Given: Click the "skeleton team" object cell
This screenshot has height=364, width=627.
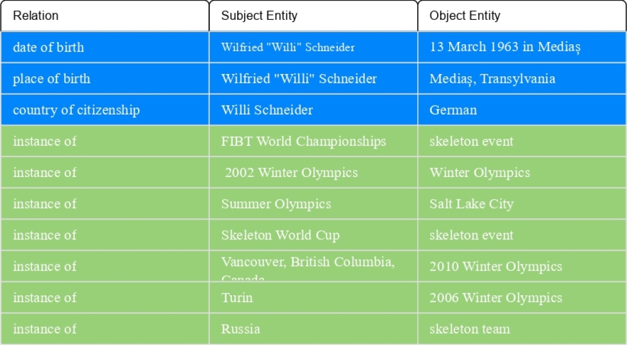Looking at the screenshot, I should point(522,329).
